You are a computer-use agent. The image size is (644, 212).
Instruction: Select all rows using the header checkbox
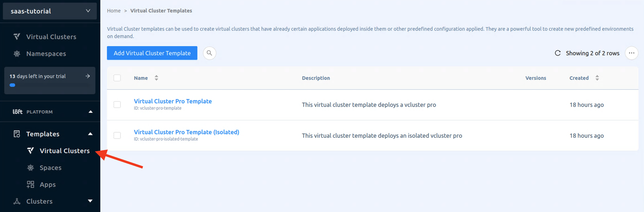(x=117, y=78)
